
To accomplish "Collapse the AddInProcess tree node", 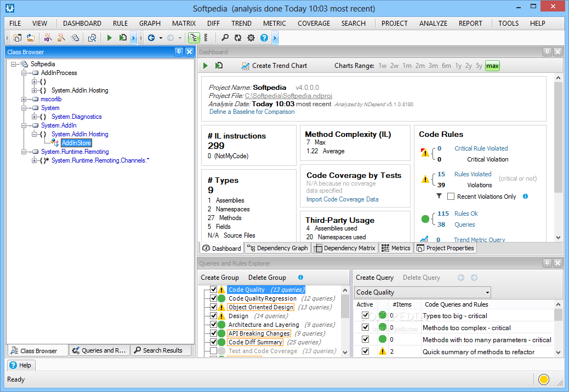I will tap(24, 73).
